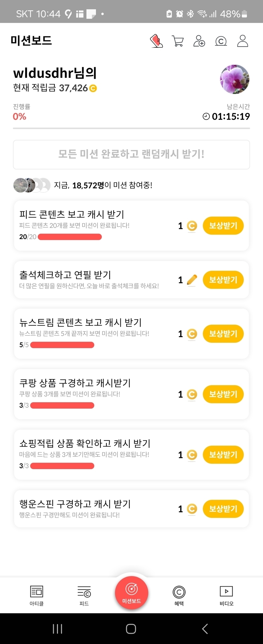Claim reward for feed content mission

pos(223,226)
